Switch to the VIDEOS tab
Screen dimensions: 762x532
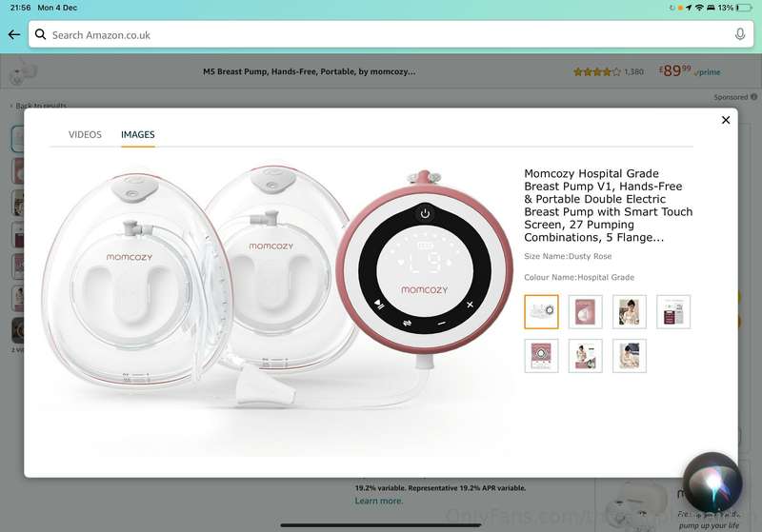coord(85,134)
